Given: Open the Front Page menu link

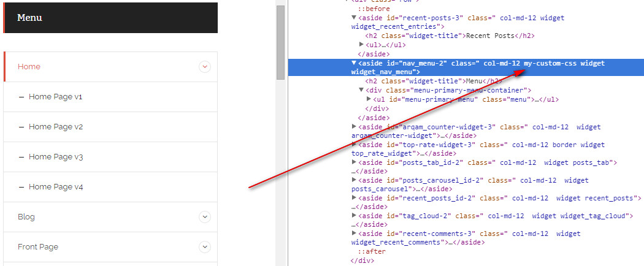Looking at the screenshot, I should tap(38, 247).
